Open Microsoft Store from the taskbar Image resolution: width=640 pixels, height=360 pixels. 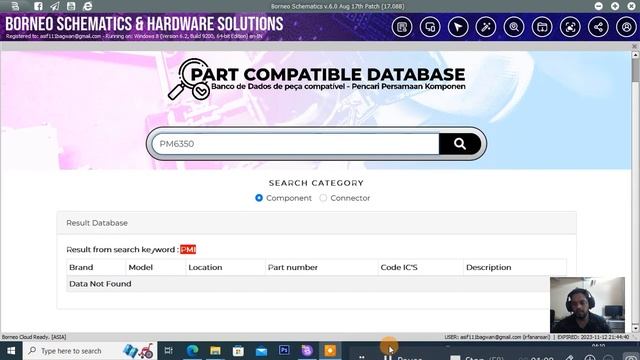(238, 351)
